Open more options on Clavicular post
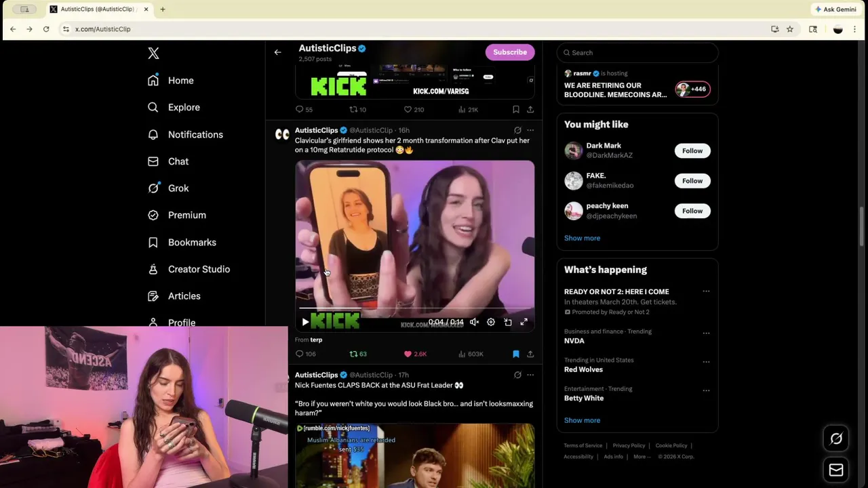 pos(530,130)
